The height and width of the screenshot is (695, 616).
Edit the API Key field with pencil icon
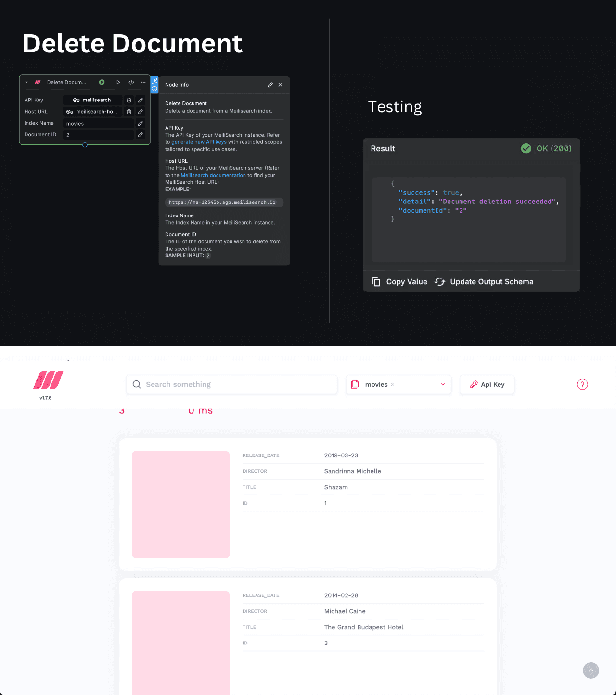pos(141,100)
